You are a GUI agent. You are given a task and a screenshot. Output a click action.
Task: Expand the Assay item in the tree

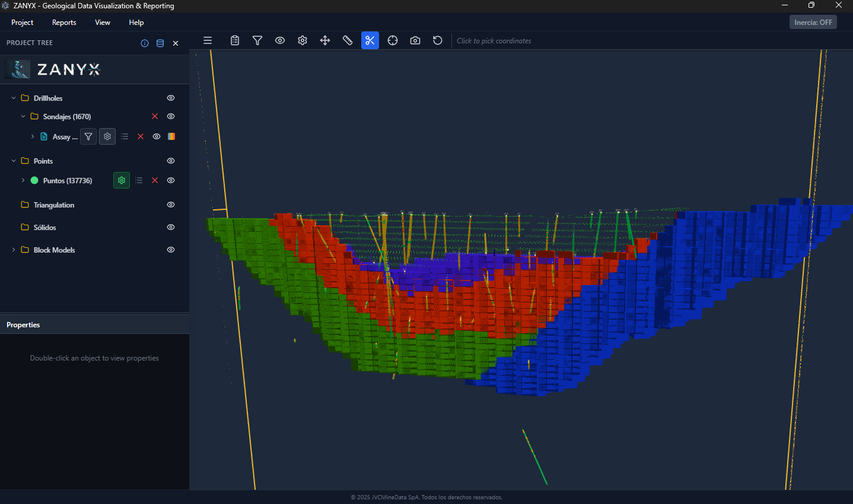33,136
